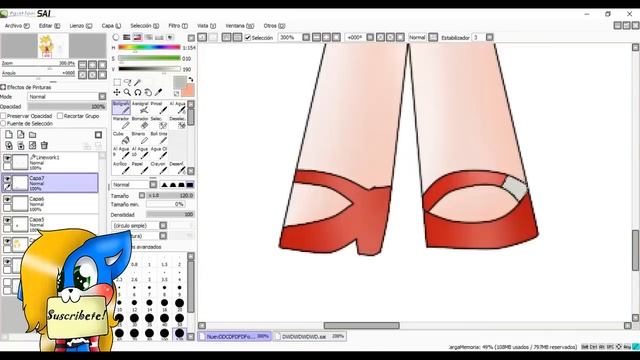Collapse the Efectos de Pinturas section
Image resolution: width=640 pixels, height=360 pixels.
pos(3,87)
